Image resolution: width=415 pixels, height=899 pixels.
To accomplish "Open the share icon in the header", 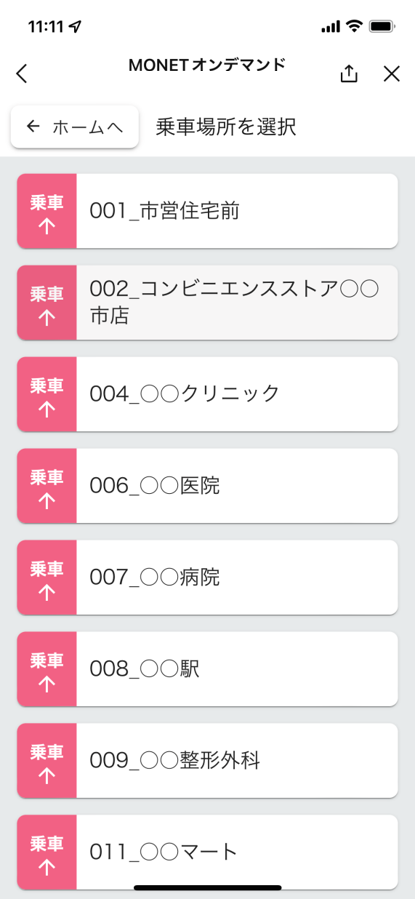I will tap(349, 73).
